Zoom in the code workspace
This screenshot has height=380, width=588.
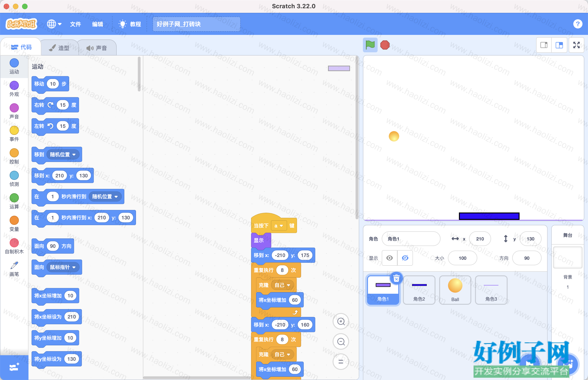(341, 321)
